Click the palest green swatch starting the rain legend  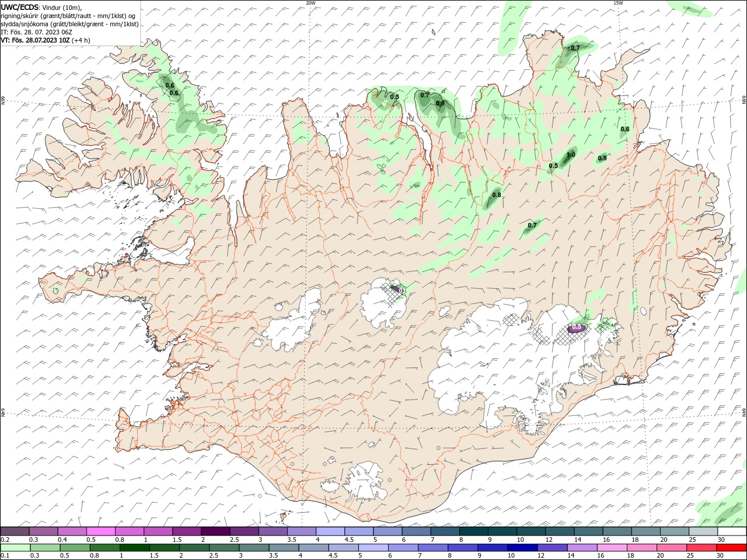coord(15,548)
